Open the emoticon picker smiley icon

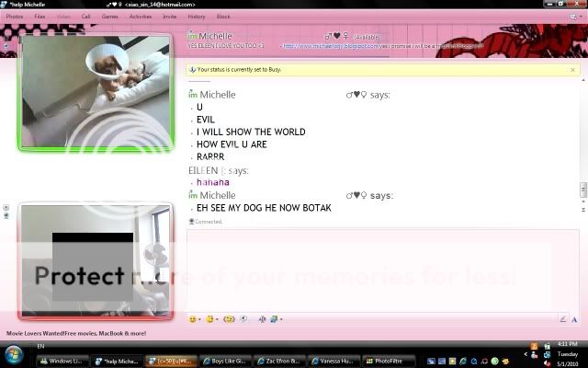[x=192, y=318]
